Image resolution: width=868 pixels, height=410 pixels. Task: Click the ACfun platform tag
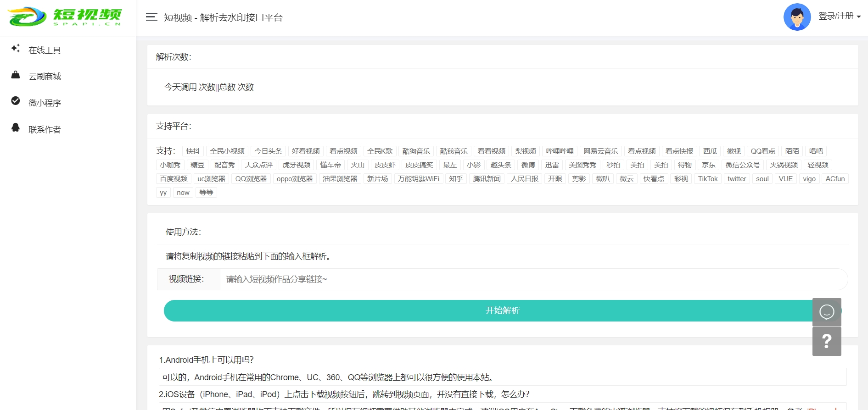pyautogui.click(x=835, y=179)
